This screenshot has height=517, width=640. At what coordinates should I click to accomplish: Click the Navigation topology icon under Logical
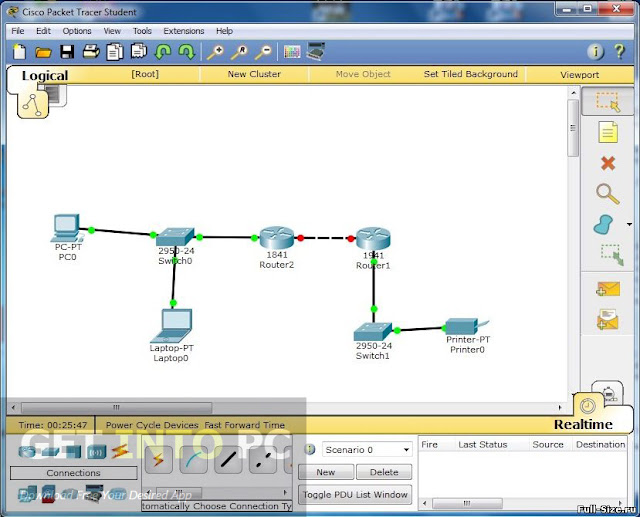click(x=33, y=104)
